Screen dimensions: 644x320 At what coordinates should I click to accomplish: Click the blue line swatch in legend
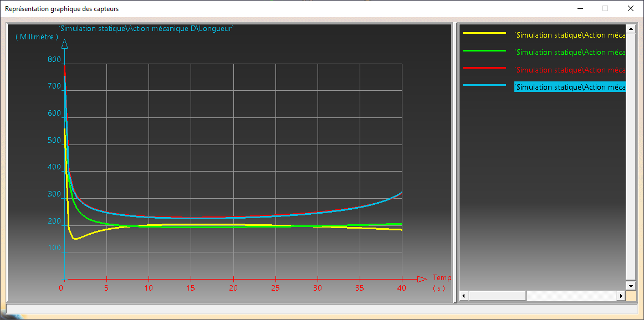(x=484, y=85)
